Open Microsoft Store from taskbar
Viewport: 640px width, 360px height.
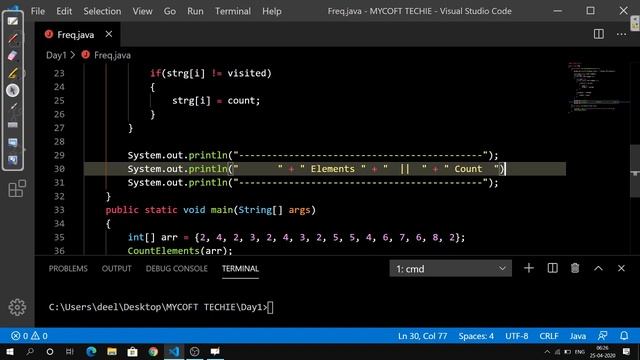coord(132,351)
